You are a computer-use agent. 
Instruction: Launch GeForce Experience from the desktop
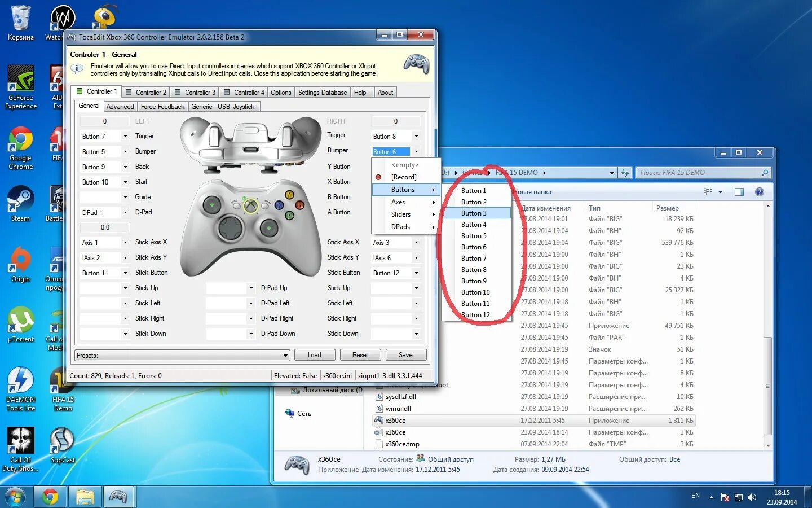(x=21, y=87)
